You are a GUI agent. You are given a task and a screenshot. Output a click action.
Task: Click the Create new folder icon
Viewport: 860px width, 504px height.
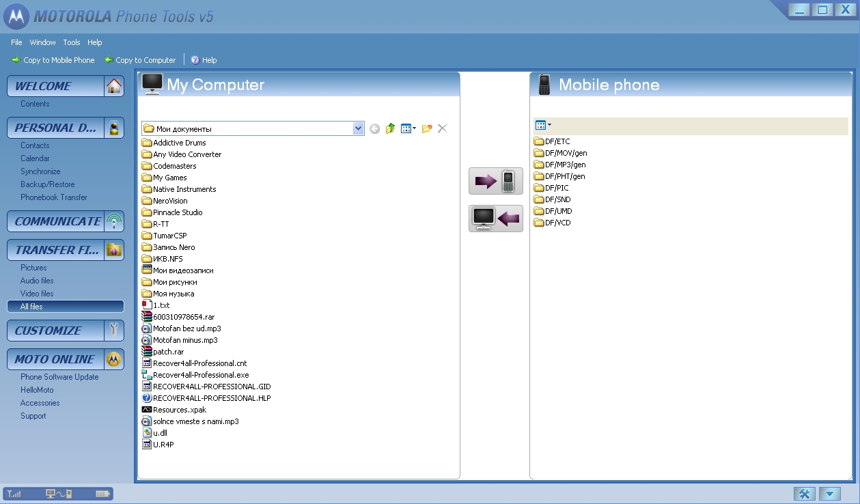427,128
